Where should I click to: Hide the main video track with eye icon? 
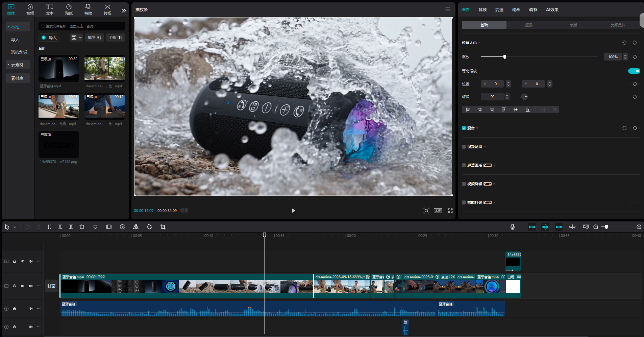pyautogui.click(x=23, y=286)
